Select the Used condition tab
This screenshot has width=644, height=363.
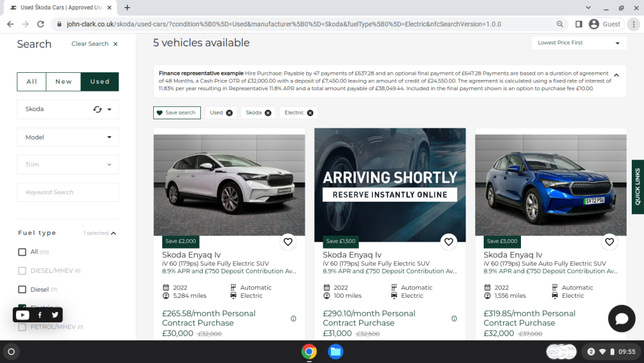[x=100, y=81]
